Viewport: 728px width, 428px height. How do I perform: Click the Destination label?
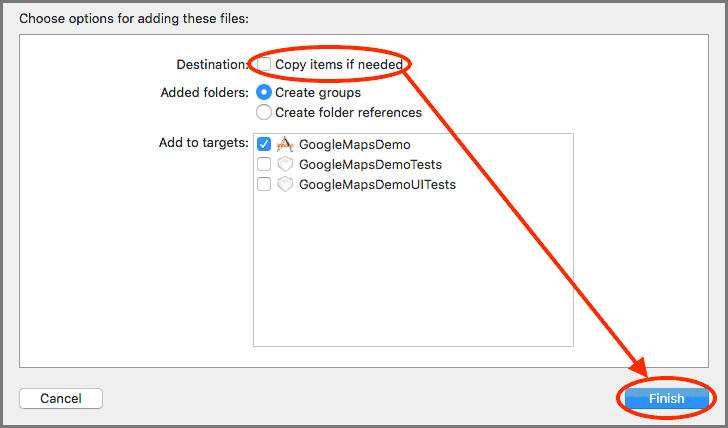(213, 65)
